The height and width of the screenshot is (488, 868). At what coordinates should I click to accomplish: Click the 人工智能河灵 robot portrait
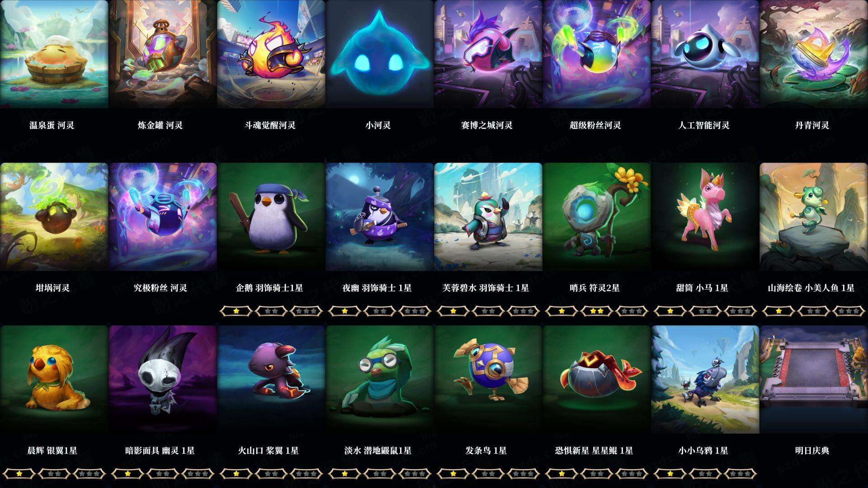point(705,54)
